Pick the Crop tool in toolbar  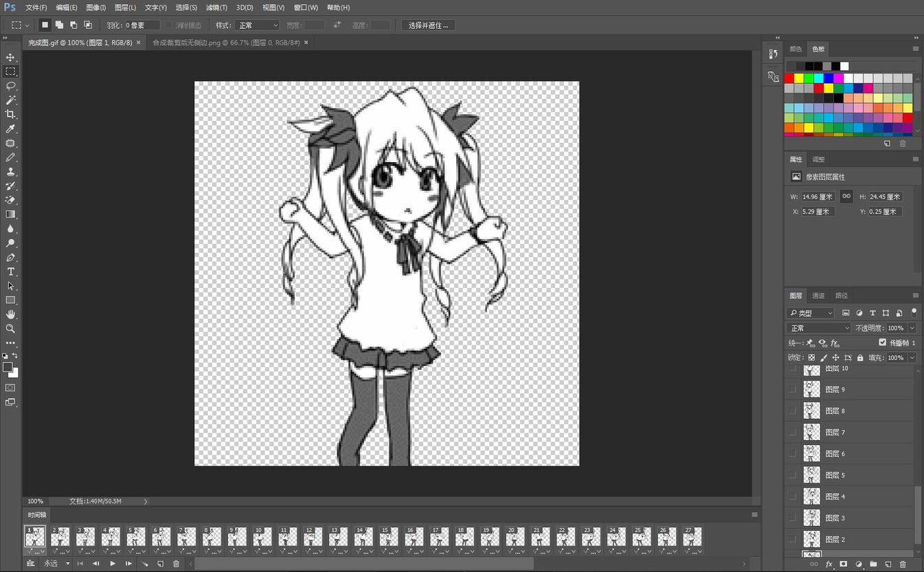[10, 115]
